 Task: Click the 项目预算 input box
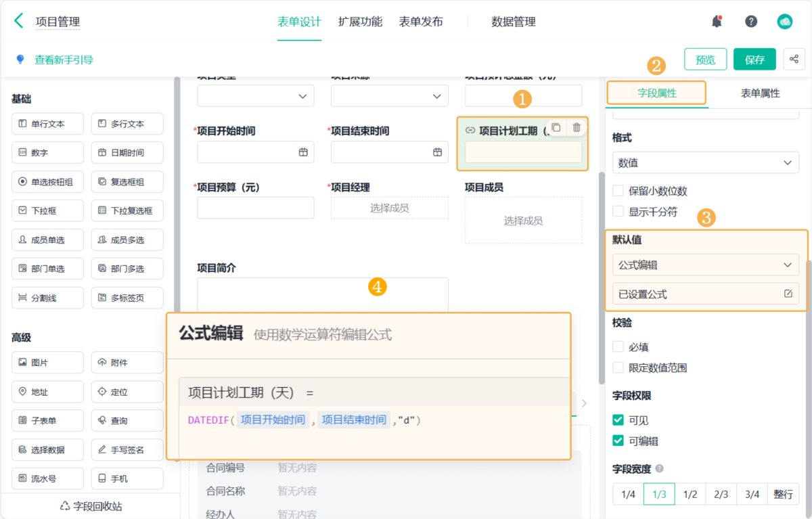256,208
